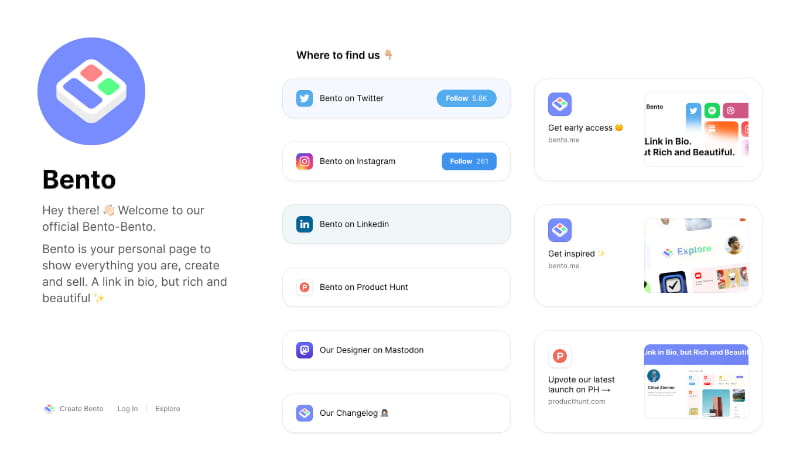
Task: Click small Bento icon beside Create Bento
Action: pyautogui.click(x=49, y=409)
